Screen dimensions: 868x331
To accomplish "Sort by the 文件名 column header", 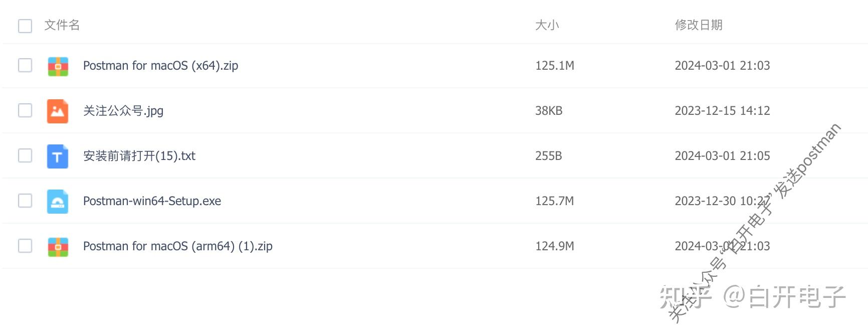I will click(x=62, y=25).
